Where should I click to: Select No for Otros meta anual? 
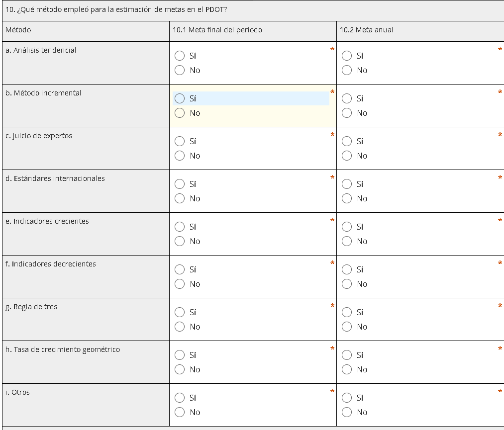click(x=347, y=412)
